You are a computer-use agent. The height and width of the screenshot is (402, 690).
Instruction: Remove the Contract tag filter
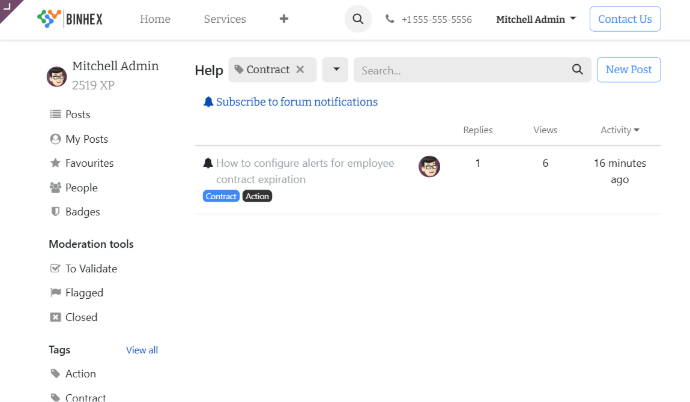(x=300, y=70)
